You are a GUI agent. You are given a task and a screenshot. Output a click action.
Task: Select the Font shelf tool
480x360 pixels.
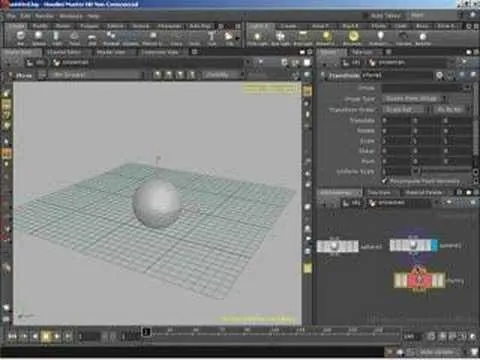tap(212, 37)
